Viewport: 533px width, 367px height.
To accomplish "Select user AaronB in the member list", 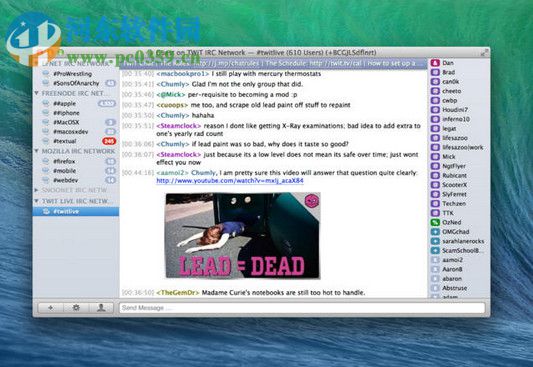I will (x=452, y=269).
